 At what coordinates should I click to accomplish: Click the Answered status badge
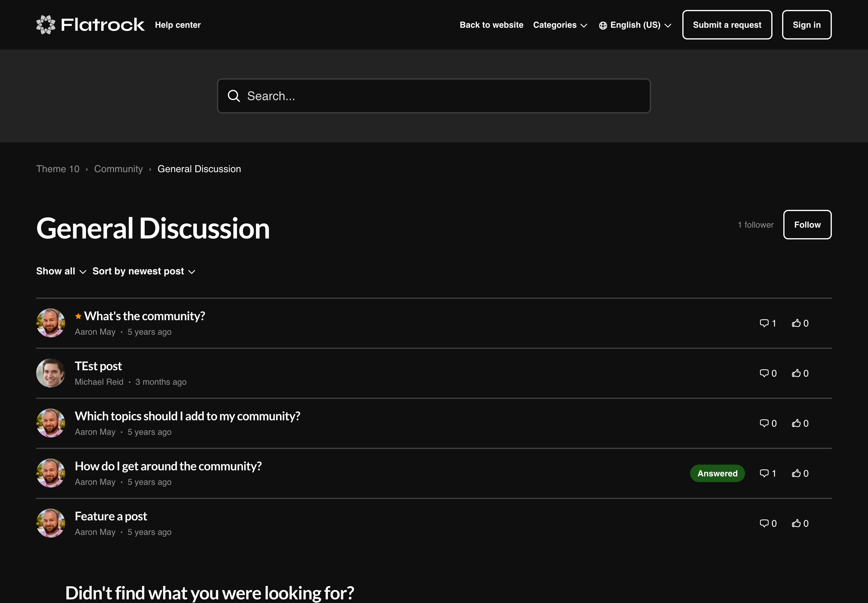point(717,473)
